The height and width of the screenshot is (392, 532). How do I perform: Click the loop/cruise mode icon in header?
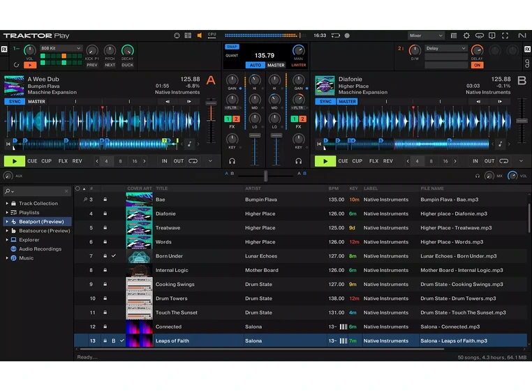(x=480, y=36)
